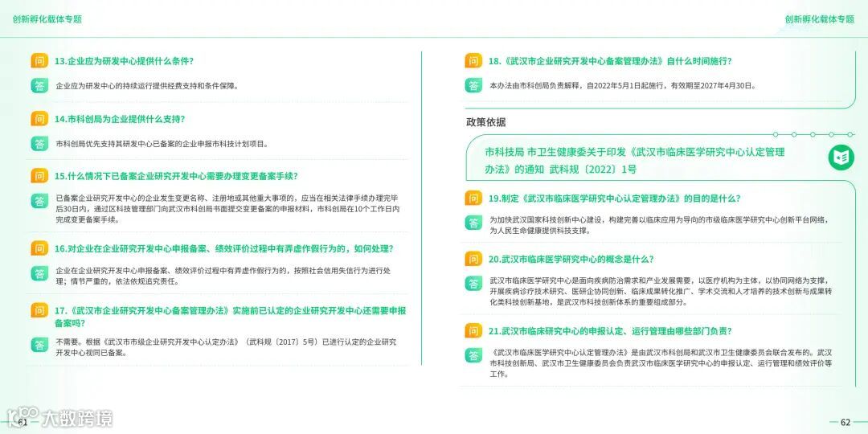
Task: Click the 问 icon beside question 16
Action: (39, 248)
